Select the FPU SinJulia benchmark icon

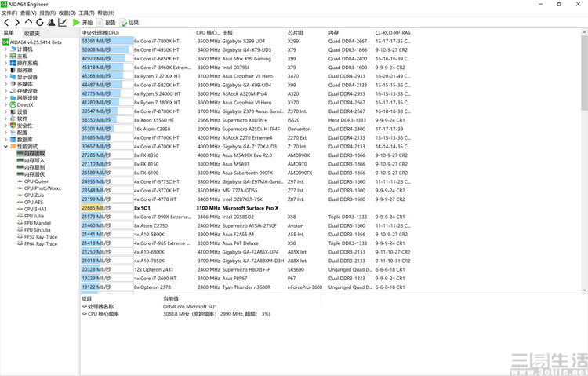[20, 229]
